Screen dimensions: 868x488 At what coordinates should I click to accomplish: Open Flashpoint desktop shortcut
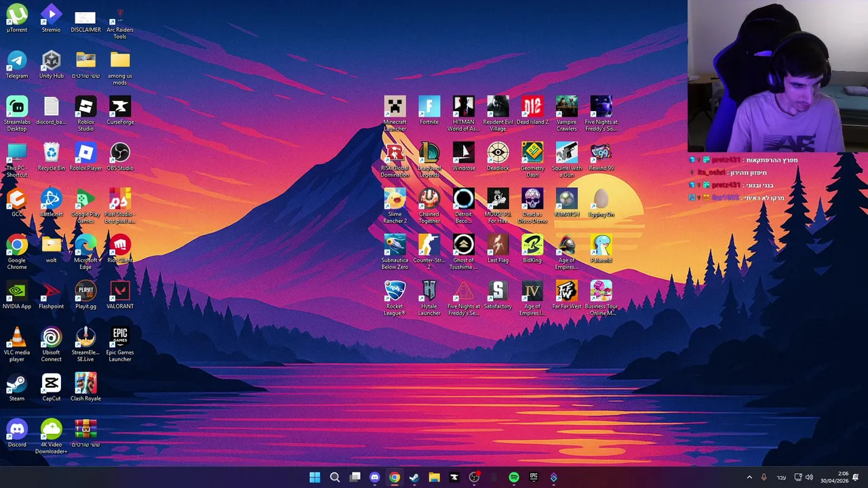(x=51, y=295)
